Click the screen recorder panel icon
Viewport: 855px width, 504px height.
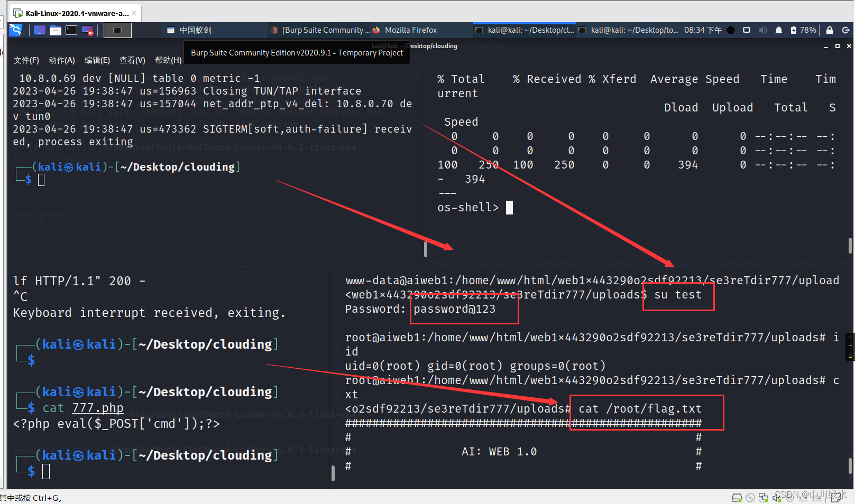coord(88,30)
